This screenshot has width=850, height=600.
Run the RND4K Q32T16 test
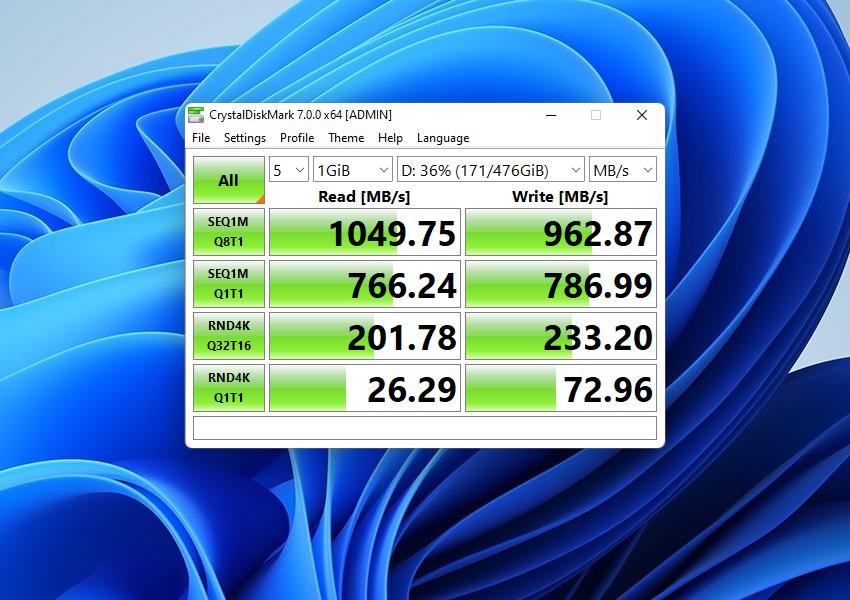click(229, 336)
